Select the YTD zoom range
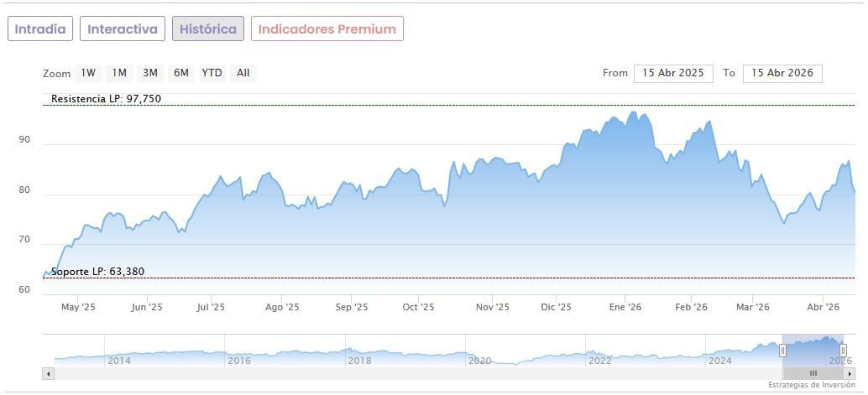868x395 pixels. [x=212, y=73]
